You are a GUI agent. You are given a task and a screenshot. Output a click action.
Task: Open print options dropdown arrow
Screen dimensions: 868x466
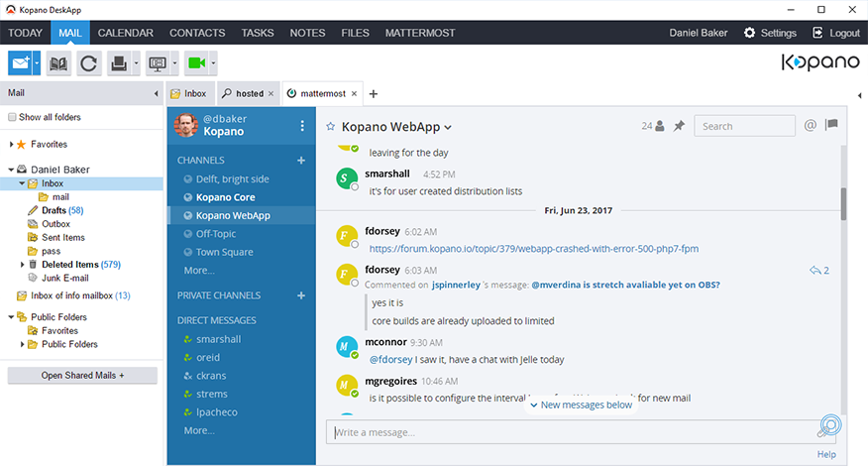pyautogui.click(x=136, y=63)
